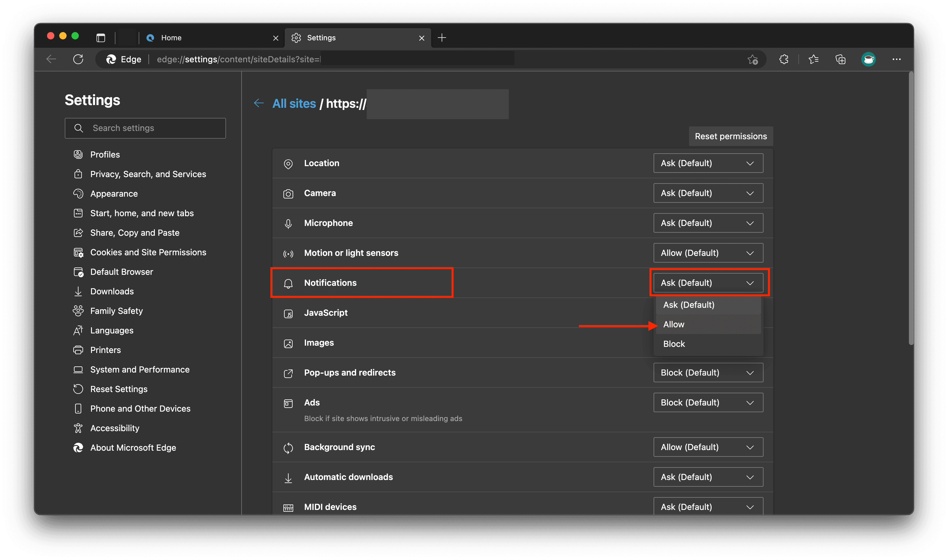This screenshot has height=560, width=948.
Task: Click the page reload icon
Action: [x=78, y=59]
